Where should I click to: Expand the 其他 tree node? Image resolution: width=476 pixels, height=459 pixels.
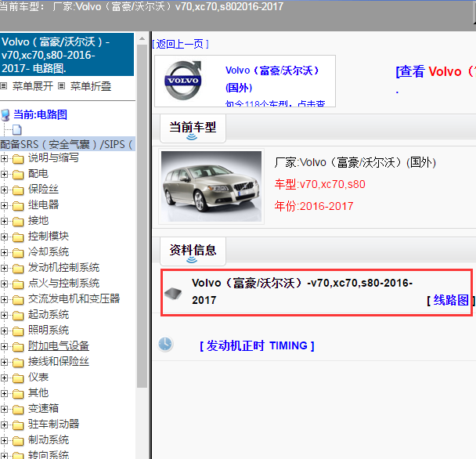tap(4, 393)
